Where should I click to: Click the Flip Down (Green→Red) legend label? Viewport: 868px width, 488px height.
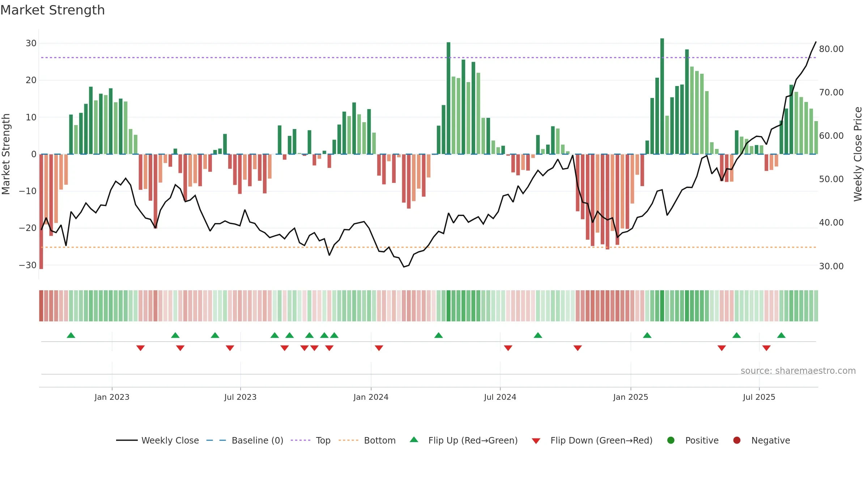click(x=601, y=440)
